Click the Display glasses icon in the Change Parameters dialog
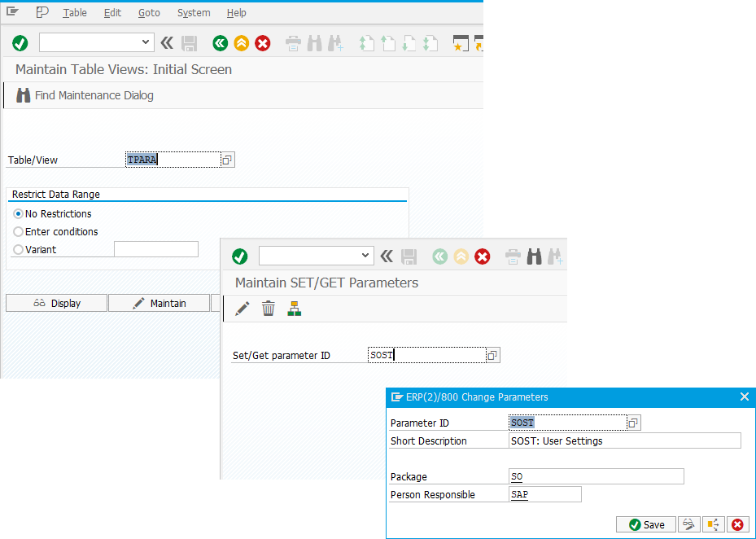The image size is (756, 539). pyautogui.click(x=688, y=524)
